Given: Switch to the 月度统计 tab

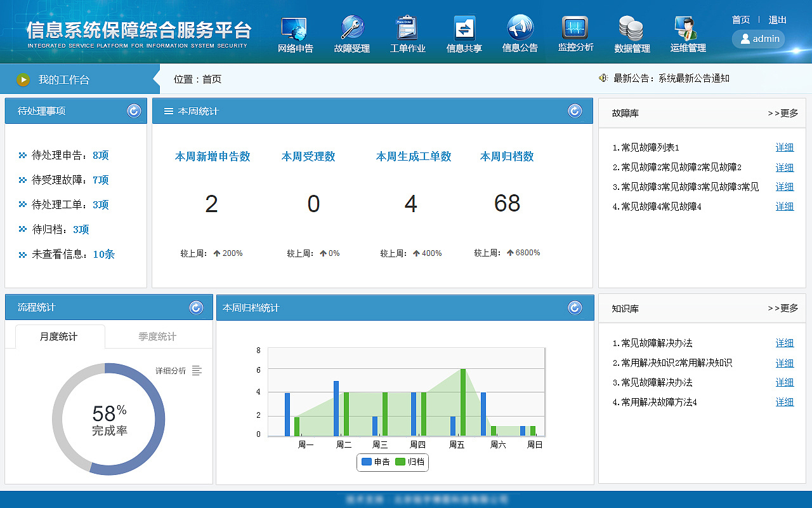Looking at the screenshot, I should coord(59,337).
